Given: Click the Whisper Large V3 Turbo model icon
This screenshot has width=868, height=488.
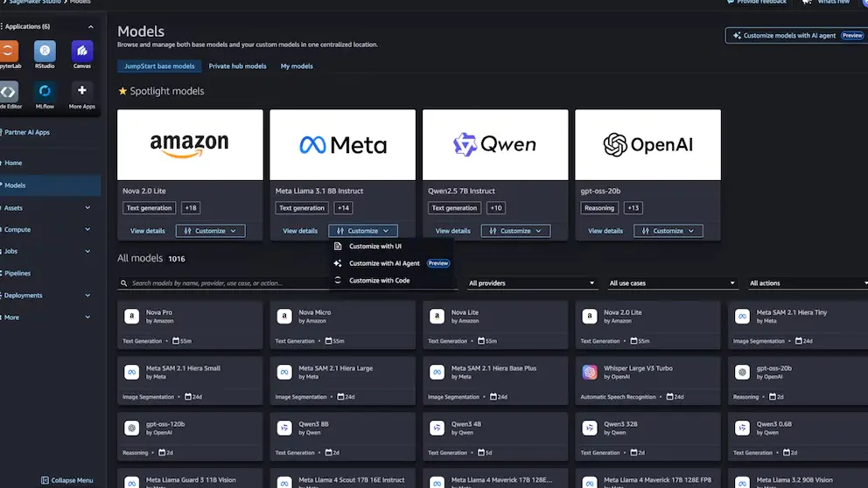Looking at the screenshot, I should point(590,373).
